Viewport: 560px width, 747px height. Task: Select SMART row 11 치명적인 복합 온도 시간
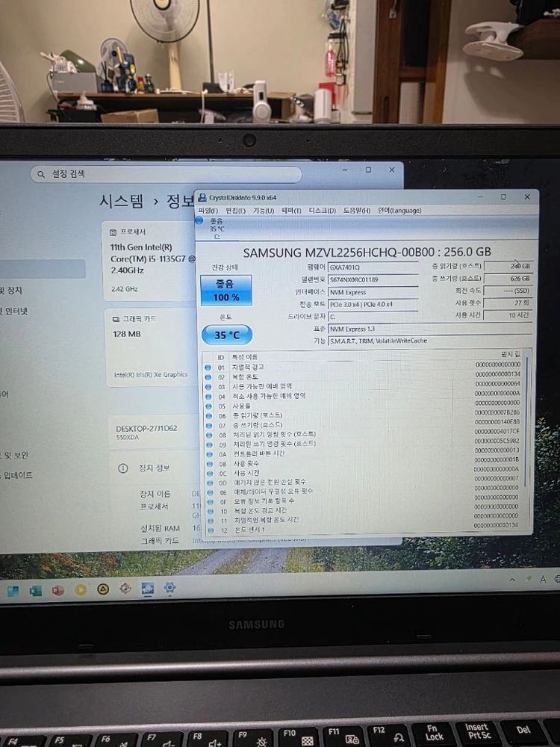pos(363,520)
